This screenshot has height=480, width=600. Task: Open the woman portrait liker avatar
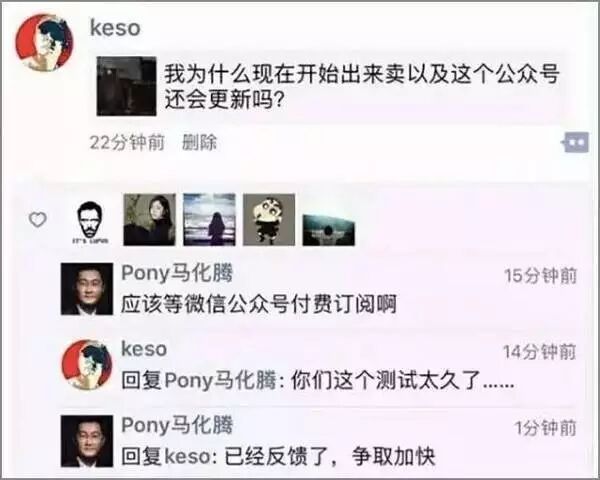(150, 220)
